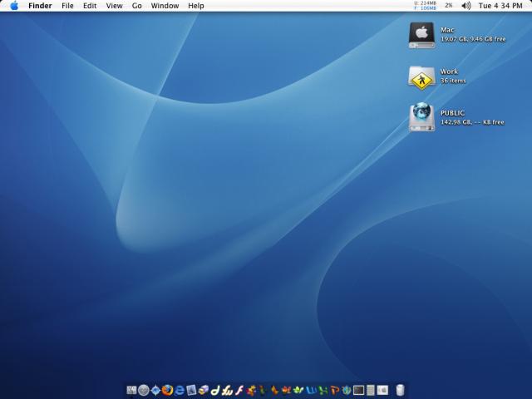This screenshot has width=532, height=399.
Task: Open the blue globe icon beside PowerPoint
Action: tap(347, 390)
